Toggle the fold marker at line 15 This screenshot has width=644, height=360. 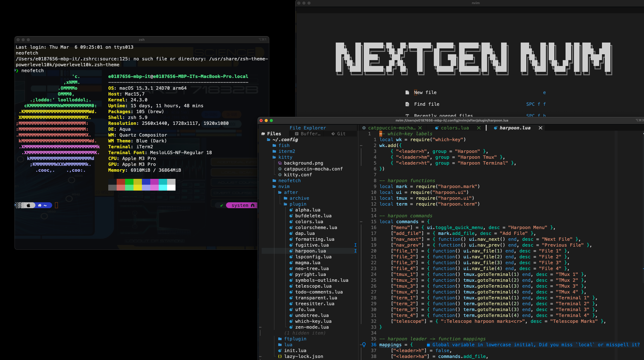click(x=361, y=222)
